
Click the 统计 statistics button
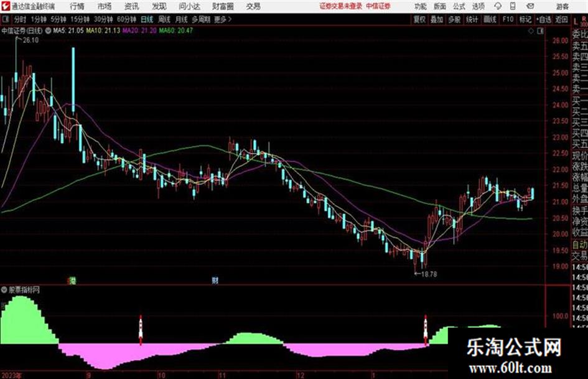pos(472,19)
